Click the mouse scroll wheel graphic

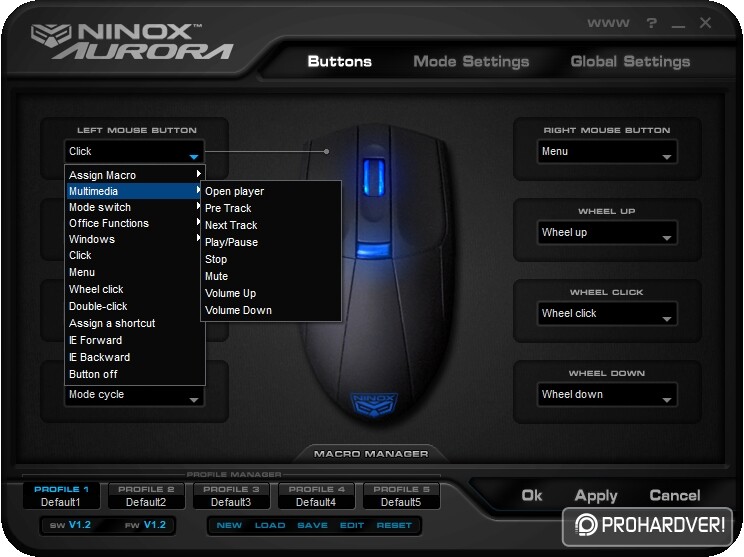coord(374,177)
